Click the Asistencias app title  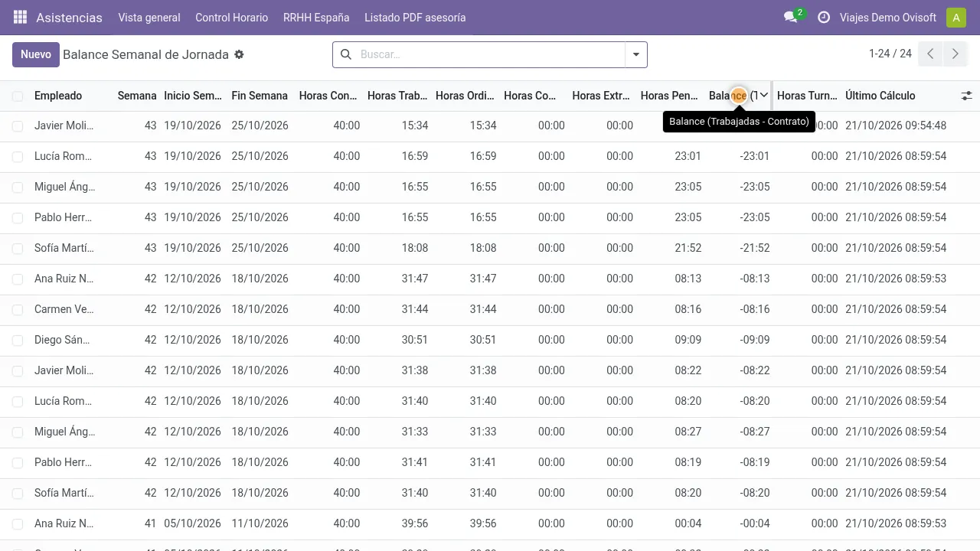[69, 17]
